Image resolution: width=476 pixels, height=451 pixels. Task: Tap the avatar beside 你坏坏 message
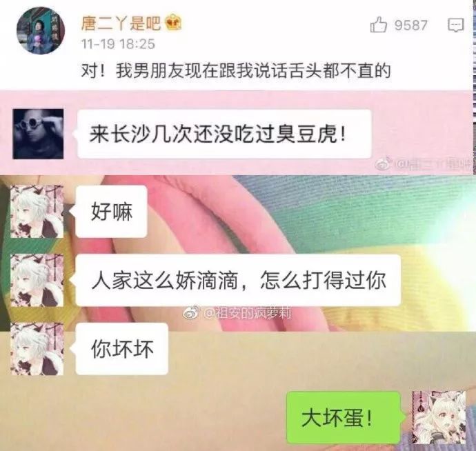[x=37, y=349]
